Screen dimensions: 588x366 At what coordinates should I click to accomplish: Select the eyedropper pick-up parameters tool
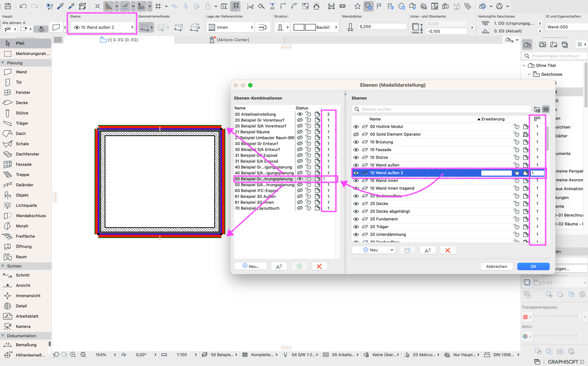coord(60,6)
